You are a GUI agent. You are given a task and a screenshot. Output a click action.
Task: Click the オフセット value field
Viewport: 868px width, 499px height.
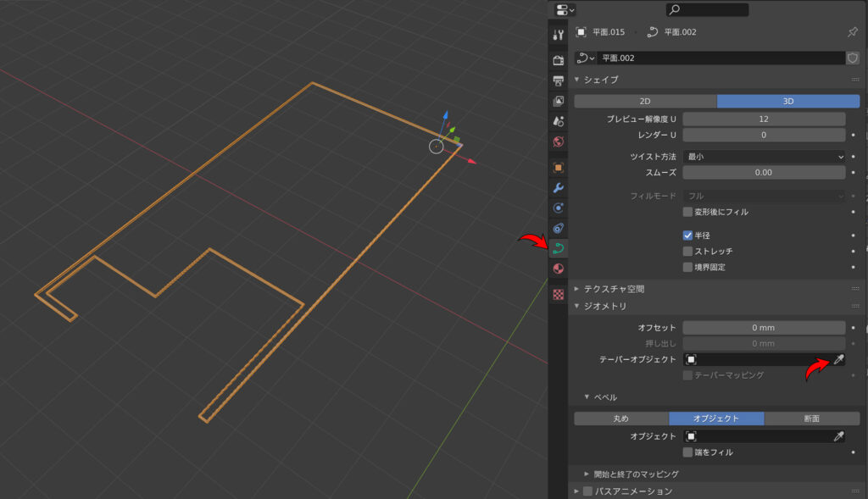pos(764,328)
